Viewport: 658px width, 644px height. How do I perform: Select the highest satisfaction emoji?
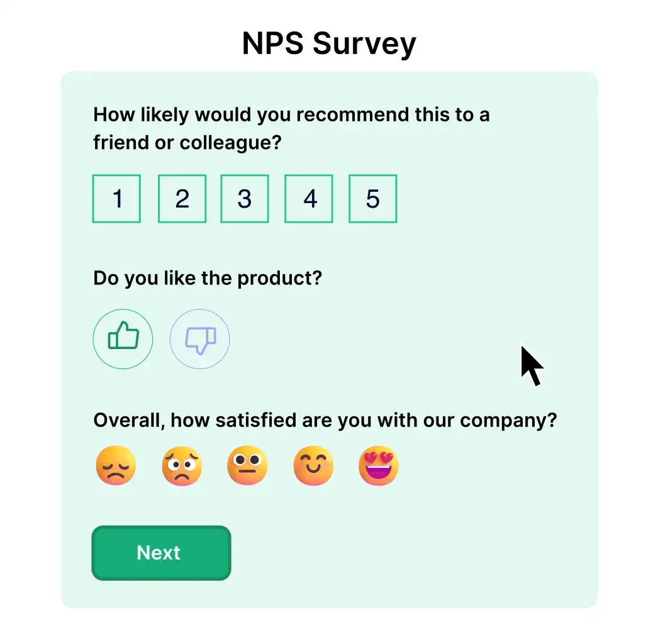[x=378, y=465]
